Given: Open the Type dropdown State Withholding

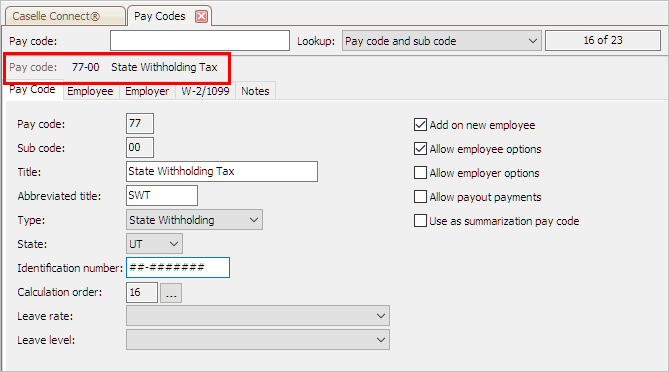Looking at the screenshot, I should coord(194,220).
